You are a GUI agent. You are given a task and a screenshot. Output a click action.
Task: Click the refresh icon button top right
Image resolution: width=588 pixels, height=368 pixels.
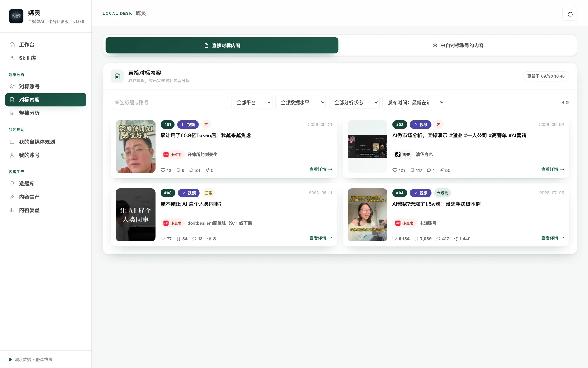(569, 14)
